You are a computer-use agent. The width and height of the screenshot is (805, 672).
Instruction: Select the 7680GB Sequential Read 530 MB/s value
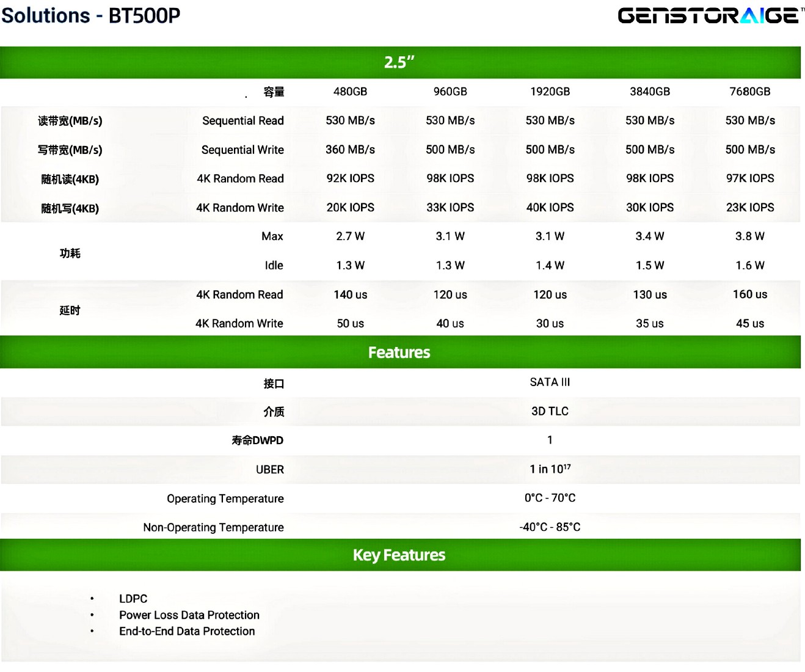(x=750, y=121)
